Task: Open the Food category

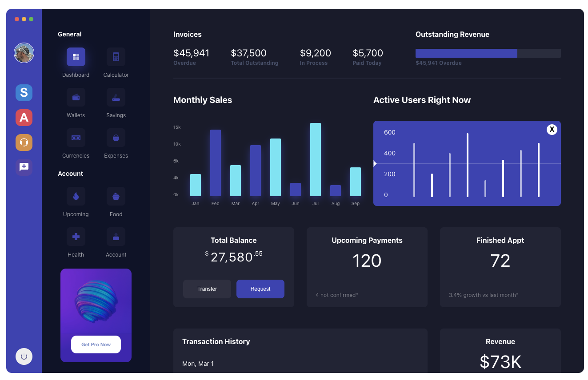Action: point(116,196)
